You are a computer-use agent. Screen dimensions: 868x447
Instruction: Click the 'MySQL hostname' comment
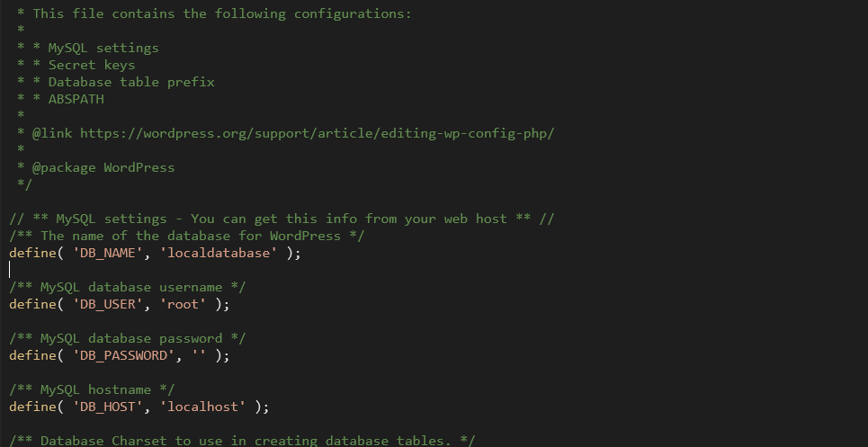tap(92, 390)
